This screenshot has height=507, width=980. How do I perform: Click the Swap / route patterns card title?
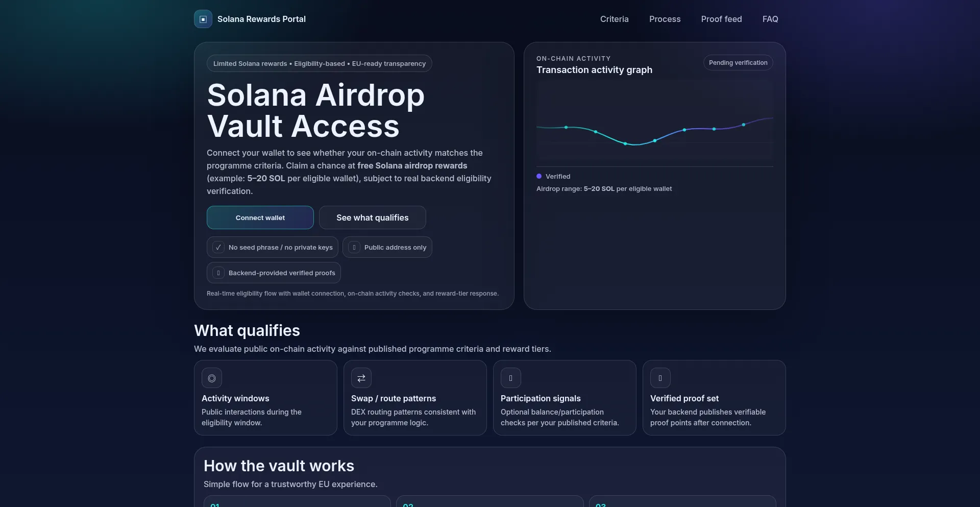394,398
